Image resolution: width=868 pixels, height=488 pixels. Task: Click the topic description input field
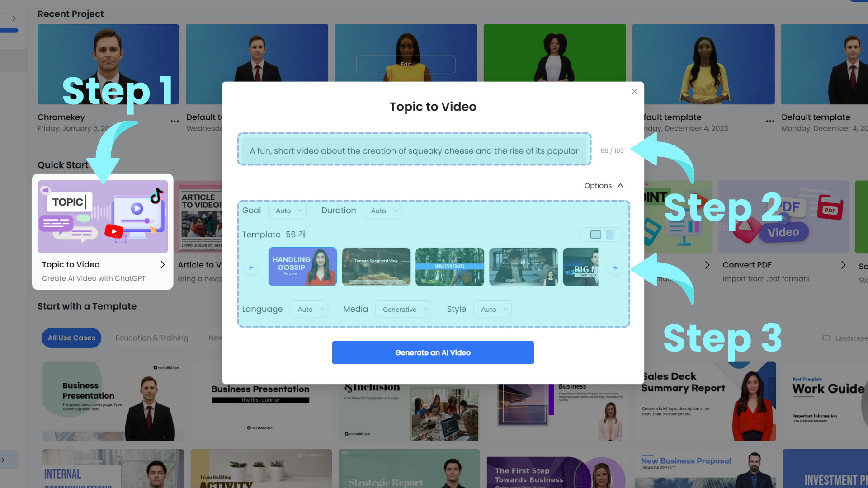[414, 150]
